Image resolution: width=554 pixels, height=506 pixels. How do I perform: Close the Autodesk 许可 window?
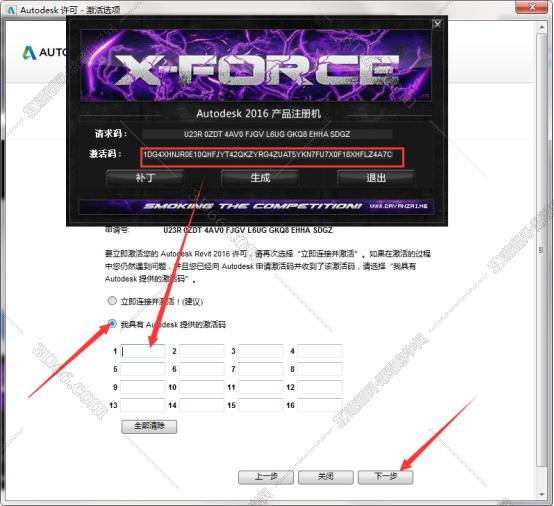point(533,7)
